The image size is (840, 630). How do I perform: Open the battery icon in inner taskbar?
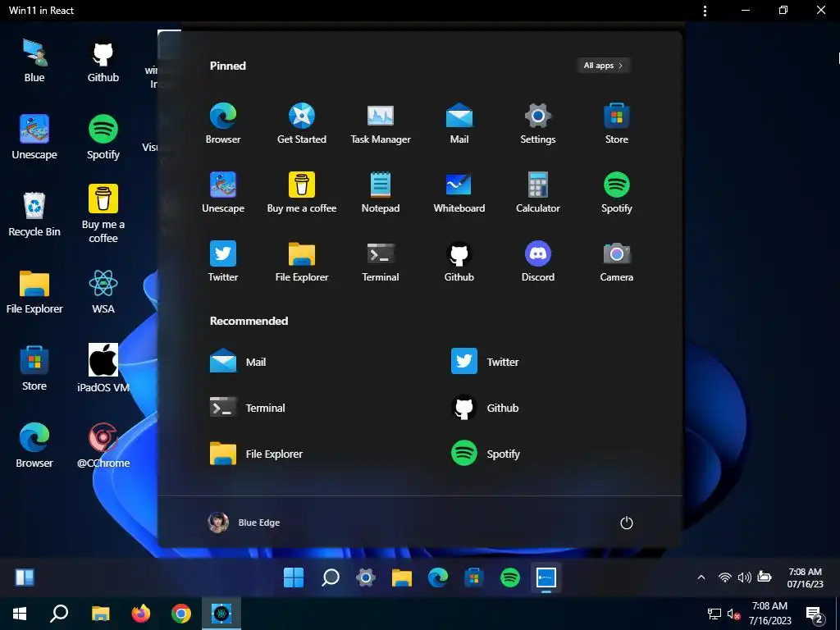tap(765, 577)
